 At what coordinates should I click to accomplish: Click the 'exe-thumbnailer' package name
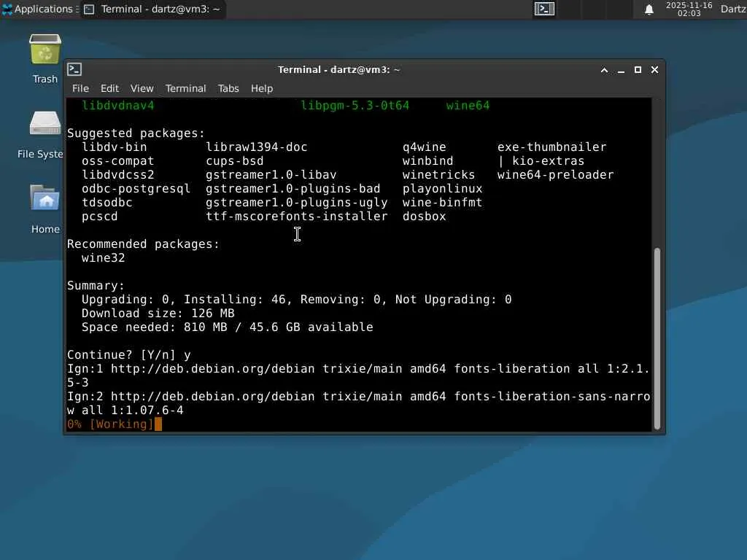(551, 147)
